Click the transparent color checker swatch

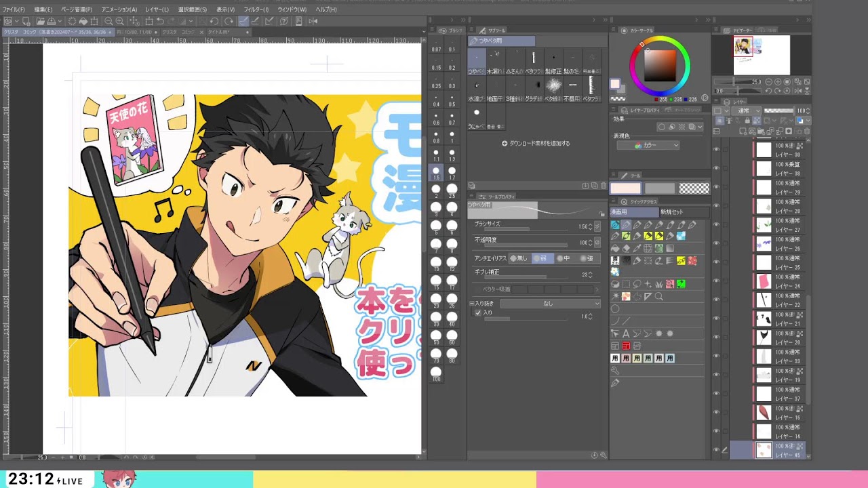pos(694,188)
